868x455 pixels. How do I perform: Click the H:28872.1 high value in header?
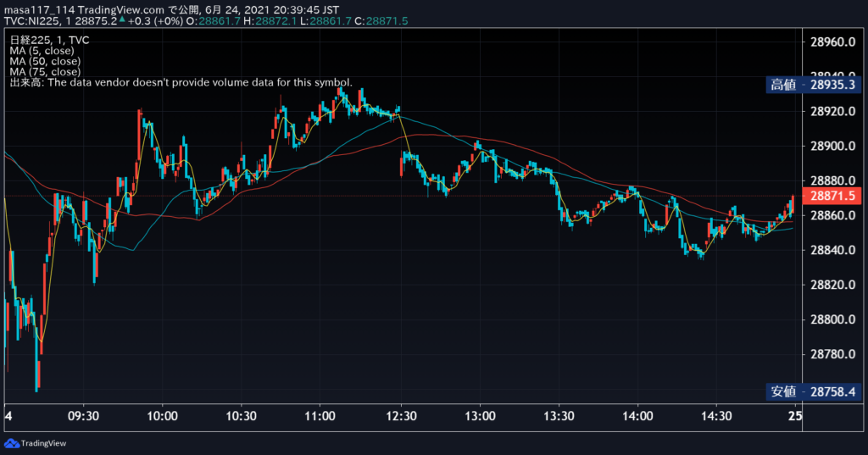pyautogui.click(x=270, y=21)
